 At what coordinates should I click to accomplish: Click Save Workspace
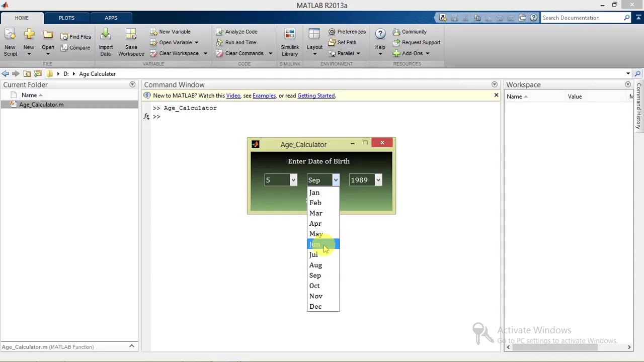pos(131,42)
